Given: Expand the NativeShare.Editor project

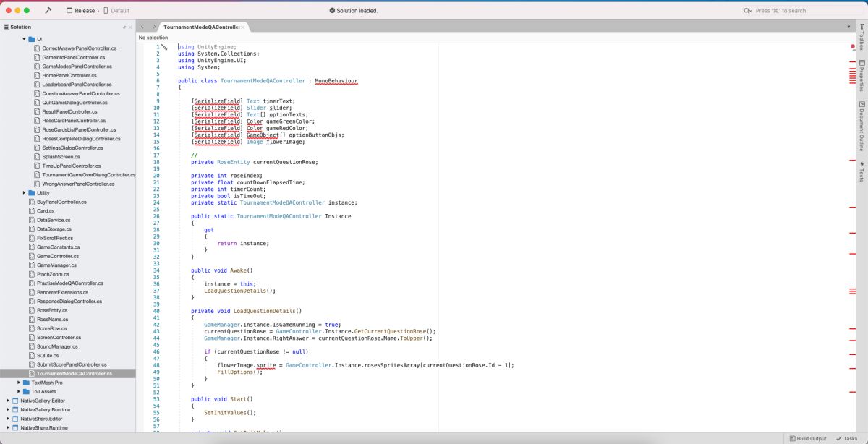Looking at the screenshot, I should pyautogui.click(x=7, y=419).
